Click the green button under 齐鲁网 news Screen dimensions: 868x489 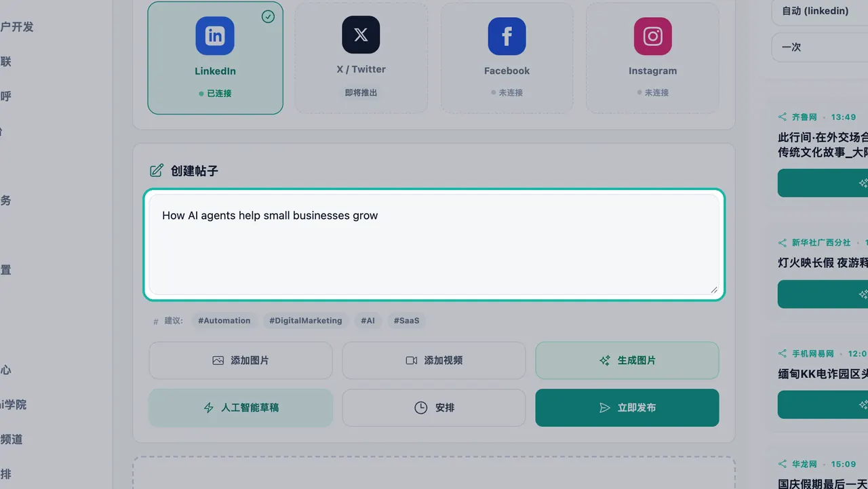(x=823, y=183)
